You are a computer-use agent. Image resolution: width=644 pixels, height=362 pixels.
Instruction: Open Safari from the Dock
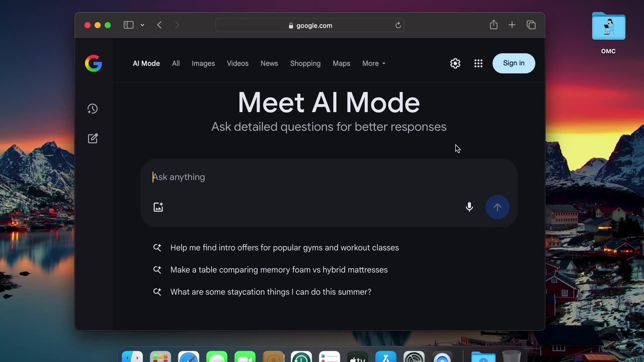pyautogui.click(x=189, y=356)
